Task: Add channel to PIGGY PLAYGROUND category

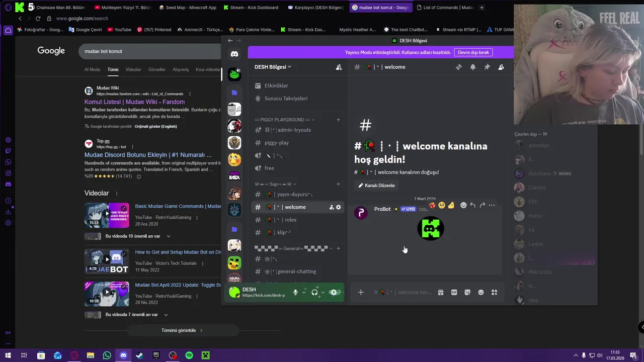Action: pos(338,120)
